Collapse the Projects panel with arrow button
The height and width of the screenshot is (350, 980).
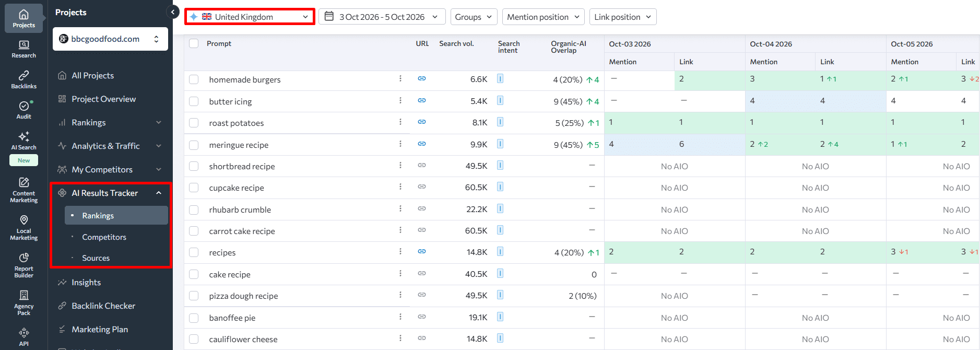point(173,11)
